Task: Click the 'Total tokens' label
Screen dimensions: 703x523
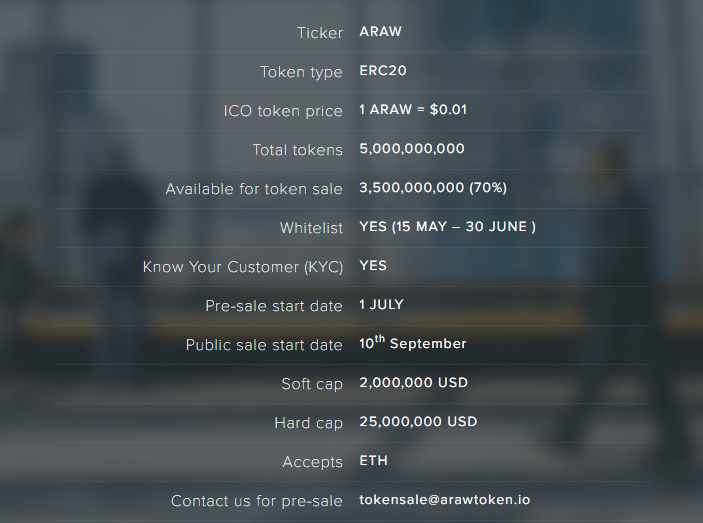Action: coord(297,150)
